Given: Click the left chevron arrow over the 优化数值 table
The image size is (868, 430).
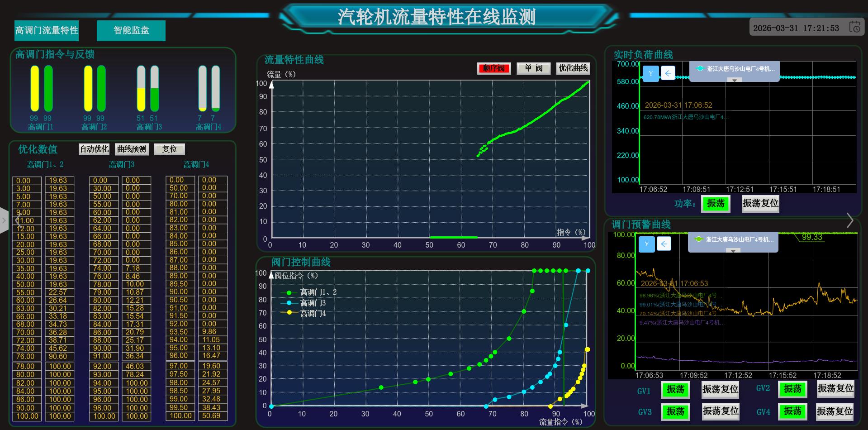Looking at the screenshot, I should [18, 220].
